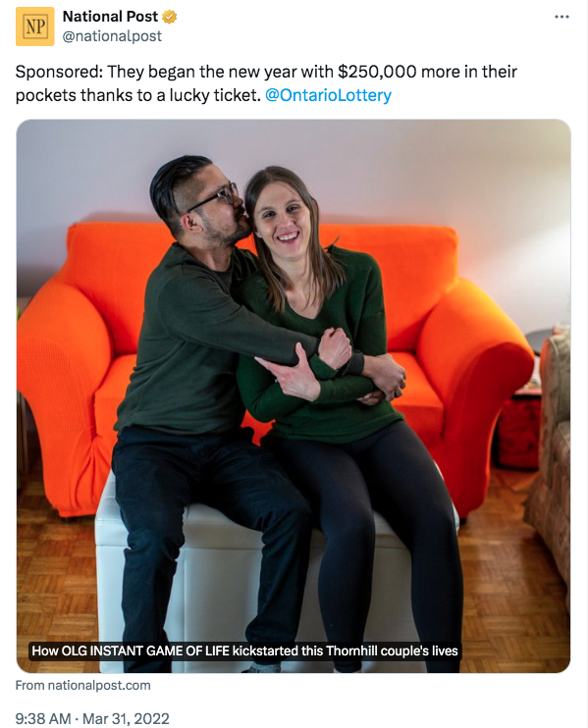This screenshot has width=588, height=728.
Task: Click the Mar 31, 2022 date
Action: pyautogui.click(x=126, y=718)
